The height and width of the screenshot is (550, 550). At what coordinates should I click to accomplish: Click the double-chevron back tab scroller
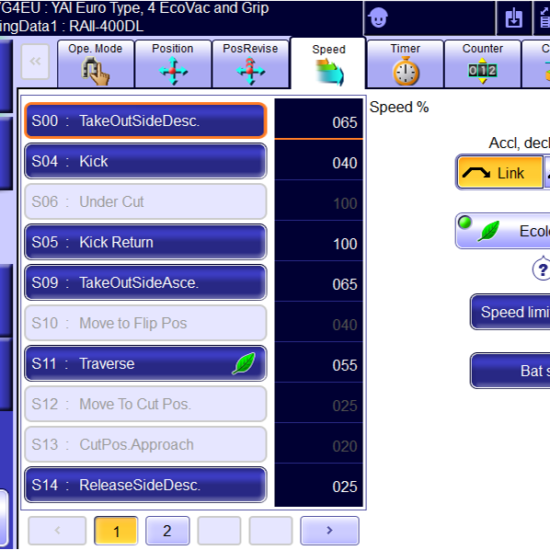[35, 62]
